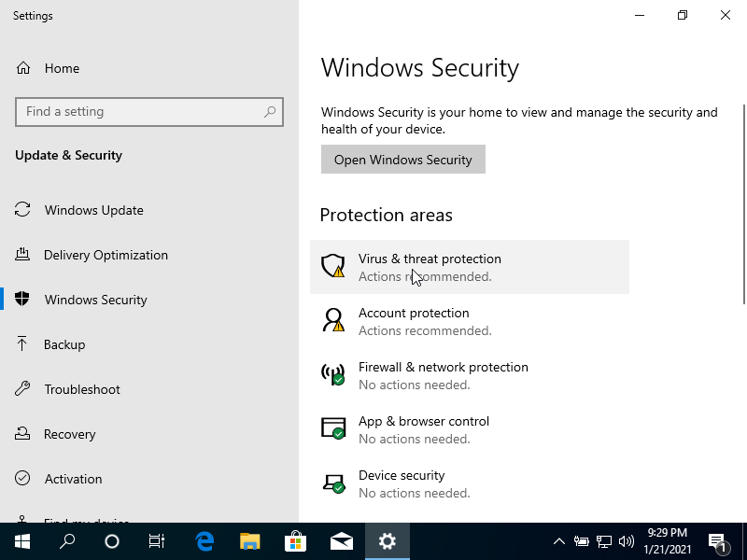Show hidden tray icons chevron
The width and height of the screenshot is (747, 560).
tap(558, 541)
